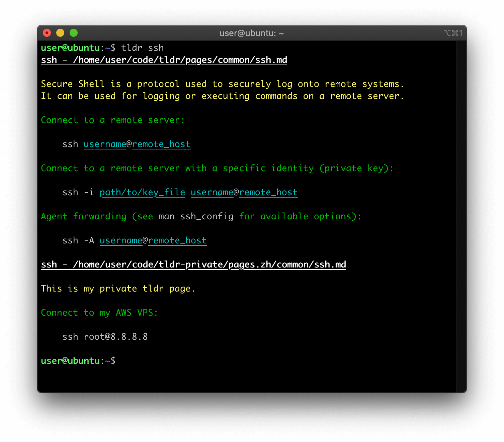Click 'username' in the first ssh example
Image resolution: width=504 pixels, height=442 pixels.
105,144
